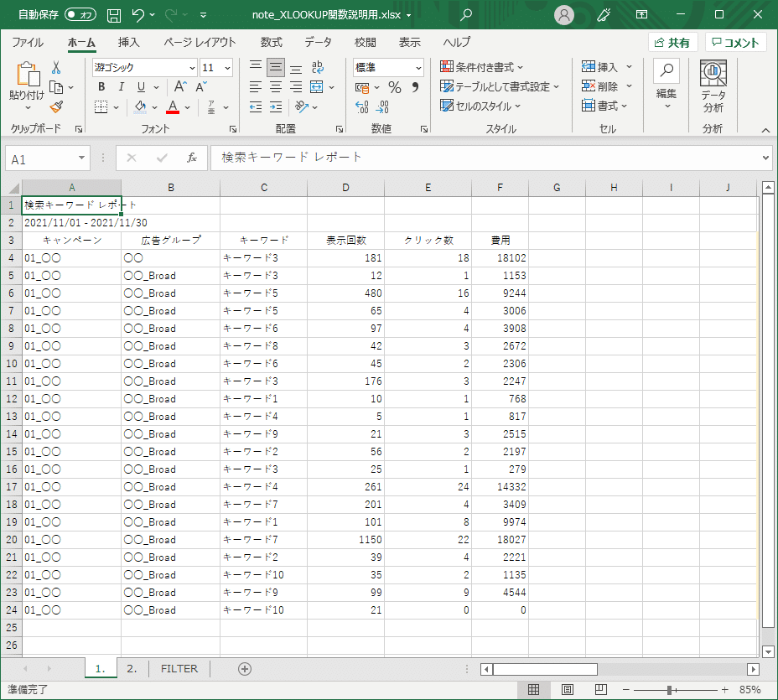Toggle center horizontal alignment
The height and width of the screenshot is (700, 778).
tap(276, 87)
